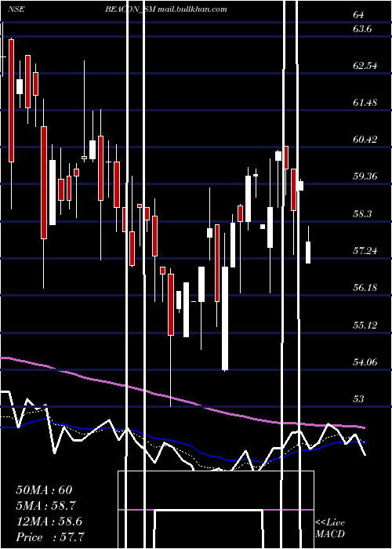Click the 63.6 price axis label
The image size is (392, 549).
tap(362, 29)
